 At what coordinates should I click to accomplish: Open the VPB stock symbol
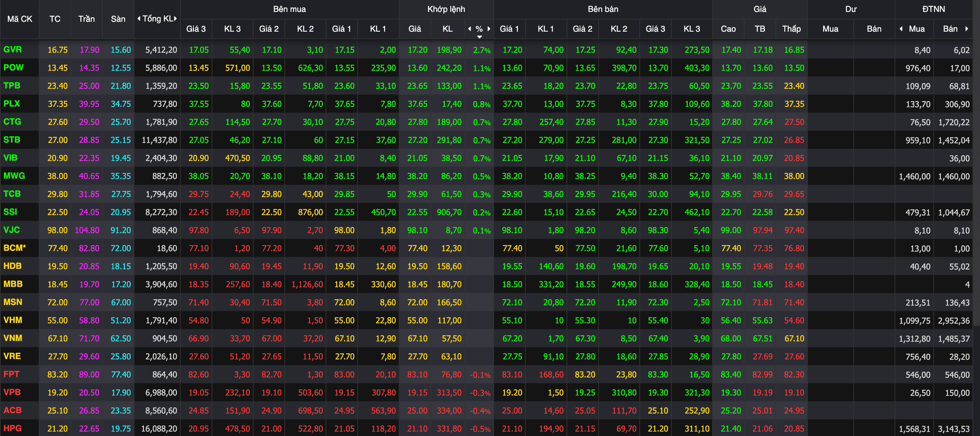pos(12,392)
